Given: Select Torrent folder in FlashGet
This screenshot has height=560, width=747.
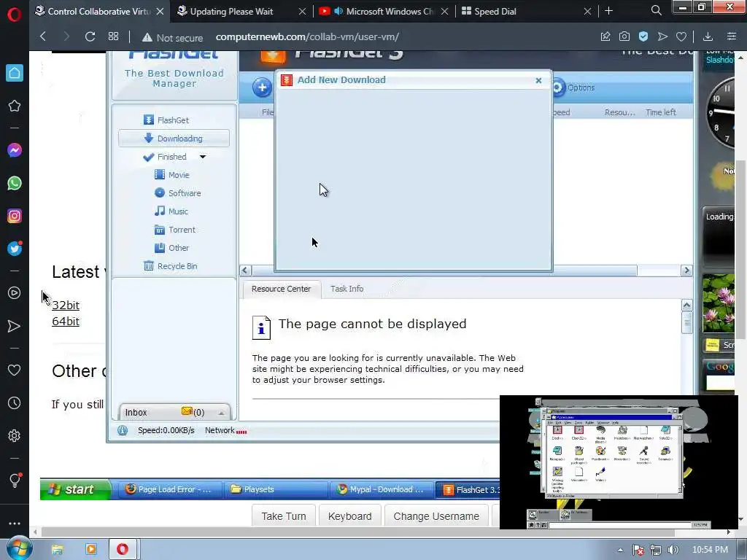Looking at the screenshot, I should tap(175, 230).
